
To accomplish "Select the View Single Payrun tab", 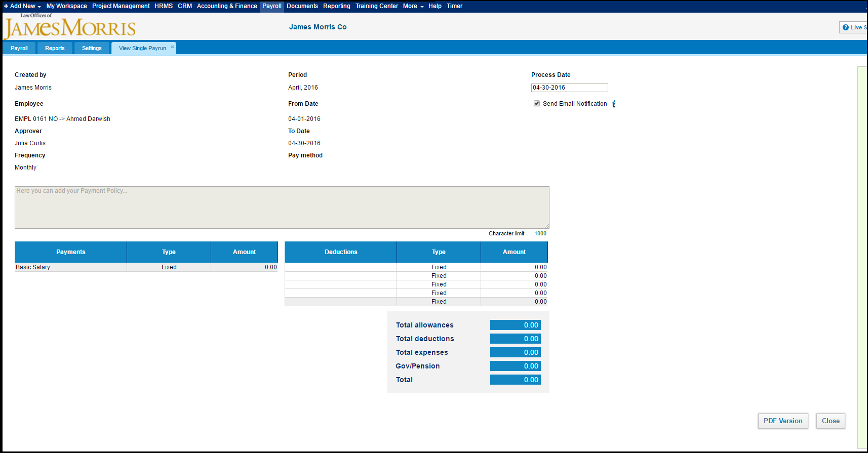I will pyautogui.click(x=142, y=48).
